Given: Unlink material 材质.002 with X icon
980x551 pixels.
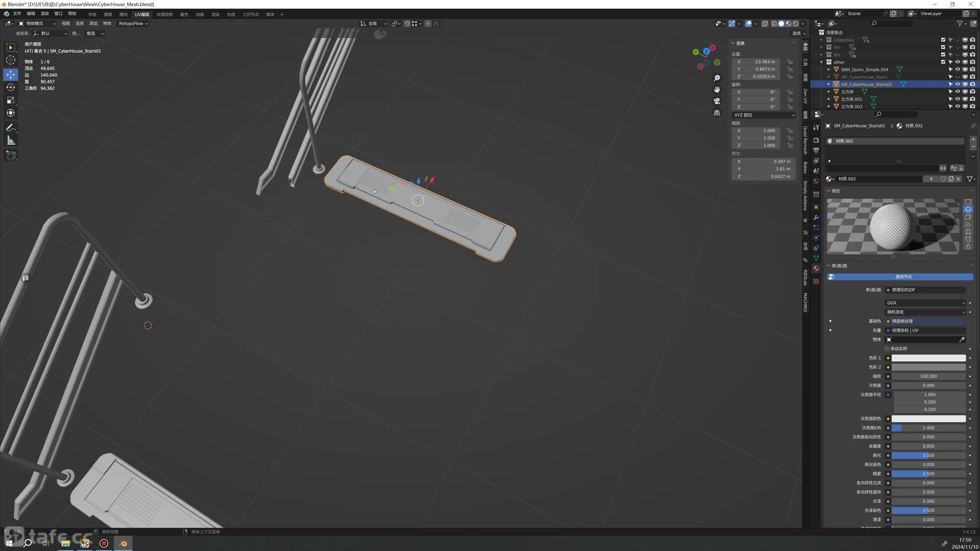Looking at the screenshot, I should click(959, 179).
